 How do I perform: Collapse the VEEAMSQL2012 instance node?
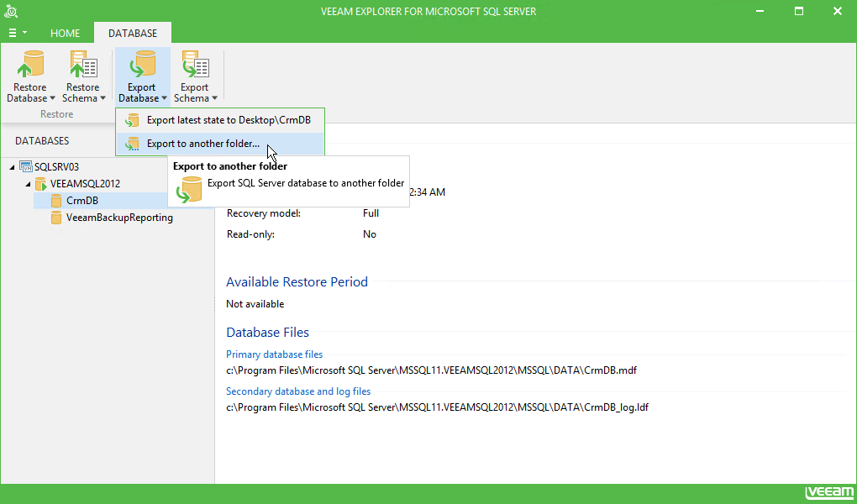[x=28, y=184]
